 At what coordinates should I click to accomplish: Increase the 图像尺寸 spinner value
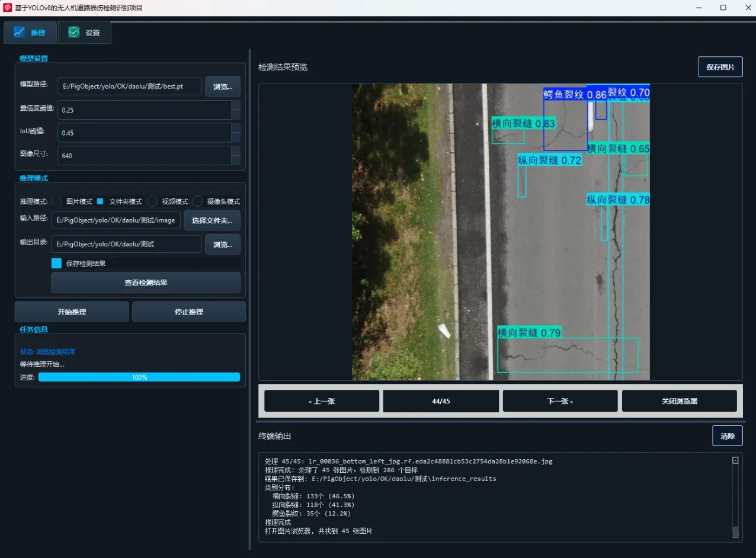click(236, 151)
